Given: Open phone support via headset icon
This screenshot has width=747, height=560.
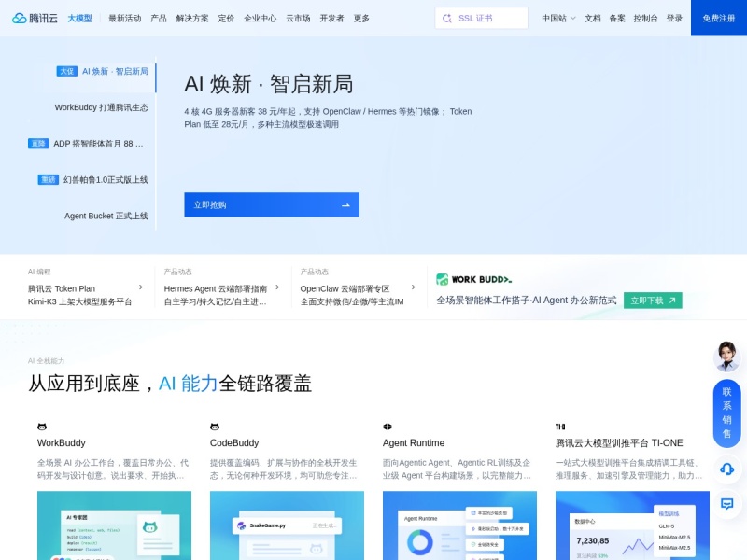Looking at the screenshot, I should tap(726, 469).
